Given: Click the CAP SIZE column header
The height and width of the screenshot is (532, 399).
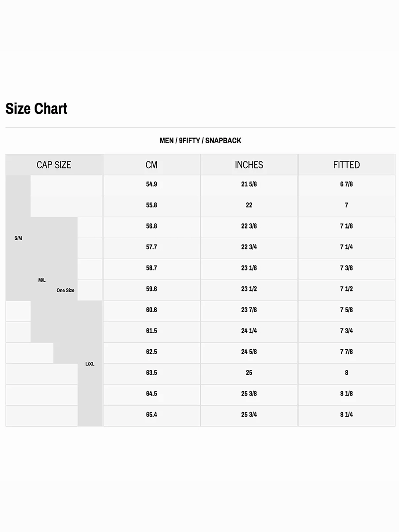Looking at the screenshot, I should pyautogui.click(x=54, y=165).
